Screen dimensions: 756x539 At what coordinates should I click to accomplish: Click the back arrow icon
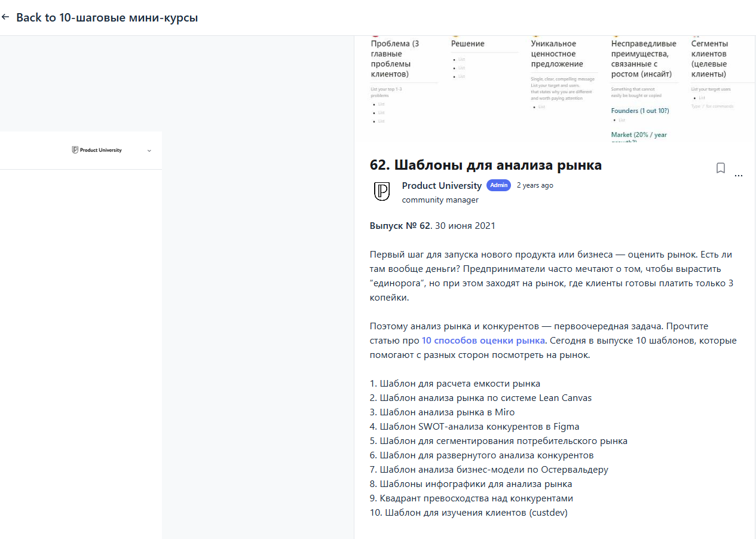(5, 17)
